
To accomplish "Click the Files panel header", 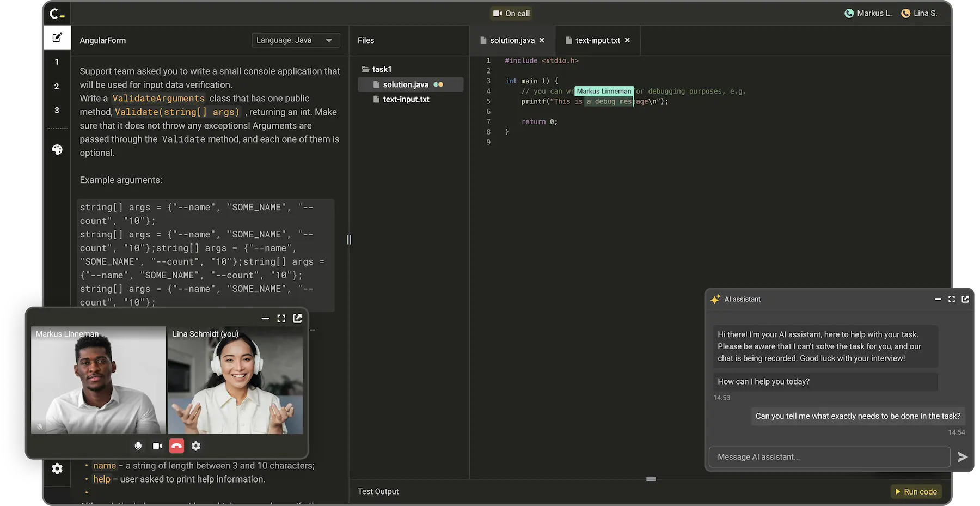I will pos(366,40).
